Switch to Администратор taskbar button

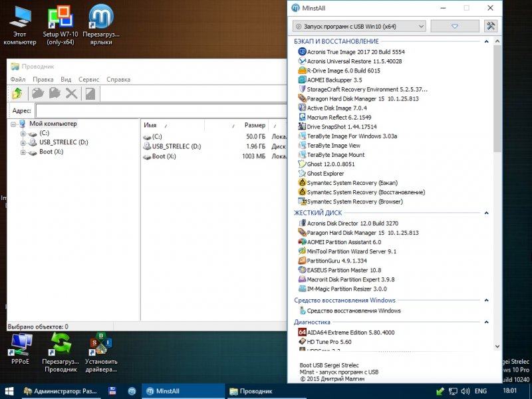61,391
